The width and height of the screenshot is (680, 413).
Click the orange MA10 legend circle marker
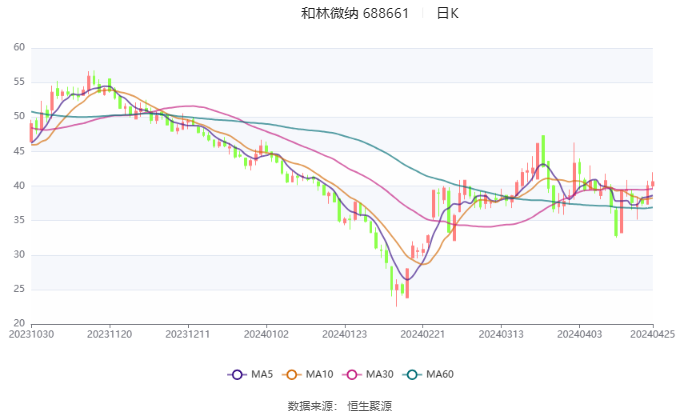tap(295, 375)
